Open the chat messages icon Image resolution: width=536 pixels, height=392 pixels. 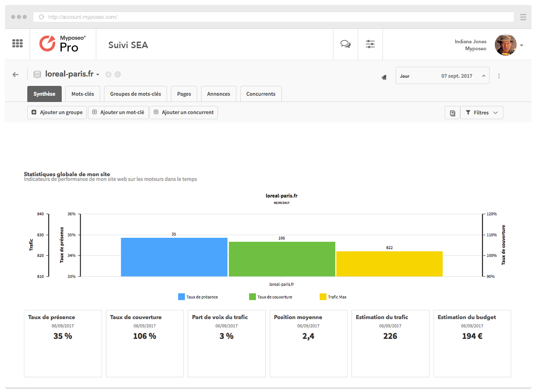click(345, 44)
